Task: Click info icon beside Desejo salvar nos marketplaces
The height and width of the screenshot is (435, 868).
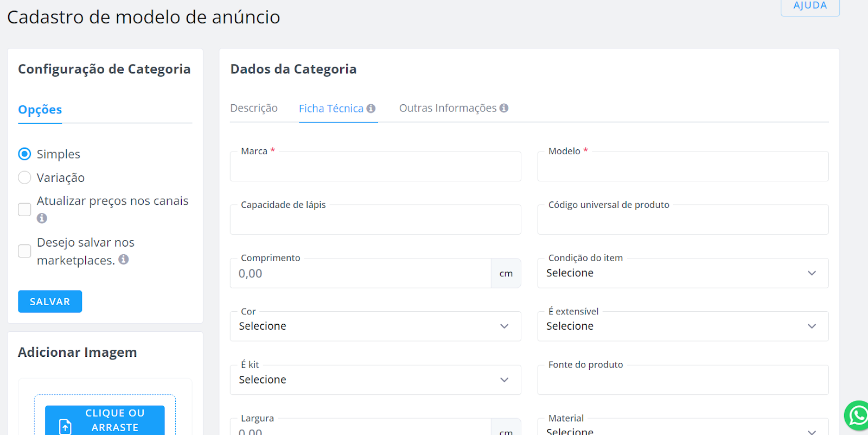Action: [x=124, y=260]
